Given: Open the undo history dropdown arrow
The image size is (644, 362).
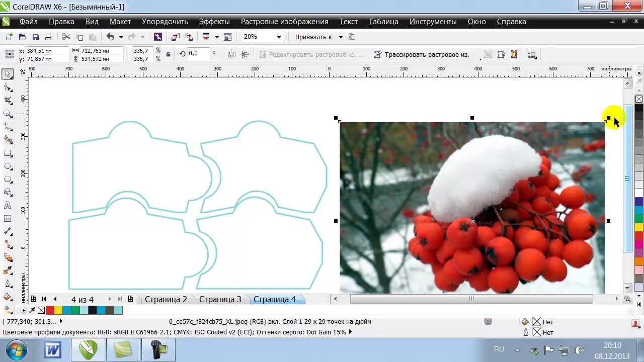Looking at the screenshot, I should pyautogui.click(x=120, y=37).
